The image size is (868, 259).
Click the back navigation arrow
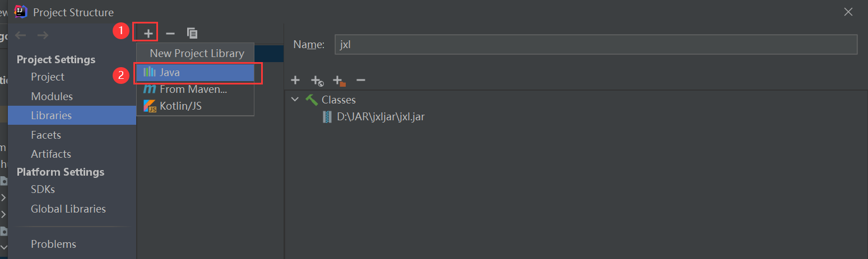pyautogui.click(x=21, y=35)
